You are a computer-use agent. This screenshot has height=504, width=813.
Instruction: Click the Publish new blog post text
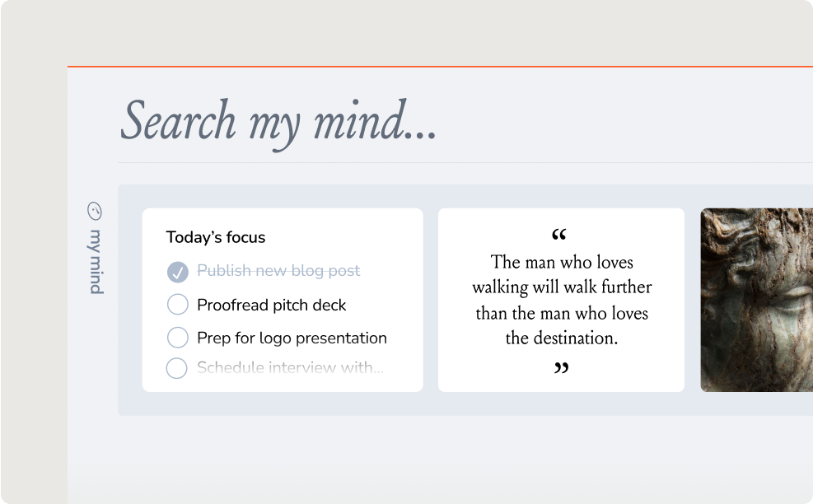tap(278, 271)
